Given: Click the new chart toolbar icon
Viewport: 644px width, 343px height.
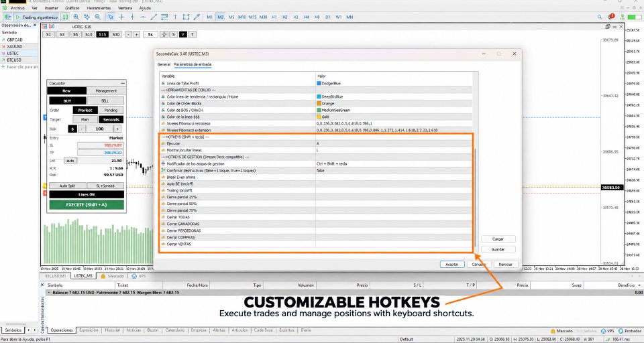Looking at the screenshot, I should pos(8,17).
